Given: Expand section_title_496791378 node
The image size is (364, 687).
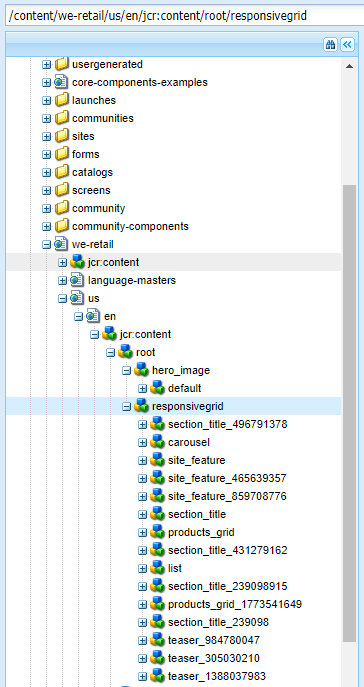Looking at the screenshot, I should (142, 425).
